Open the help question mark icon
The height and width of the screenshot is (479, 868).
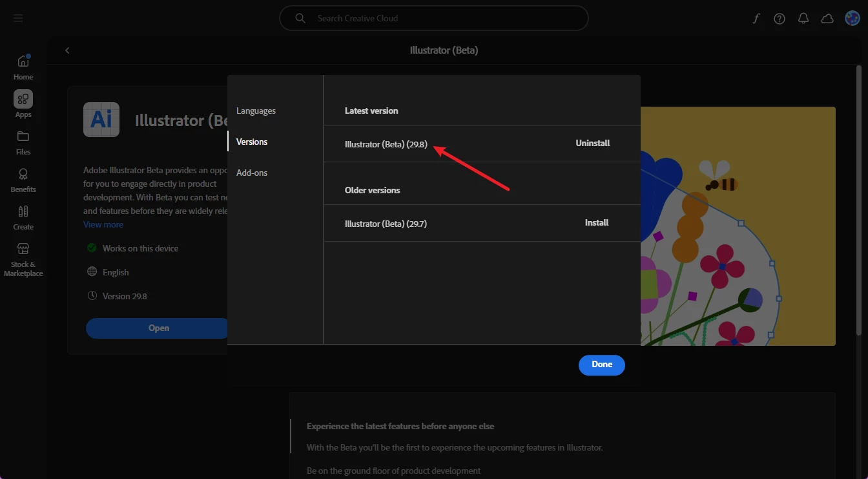pos(780,19)
